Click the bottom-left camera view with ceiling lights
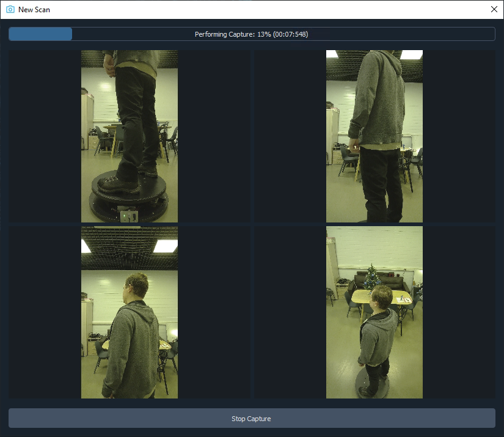The image size is (504, 437). click(129, 312)
